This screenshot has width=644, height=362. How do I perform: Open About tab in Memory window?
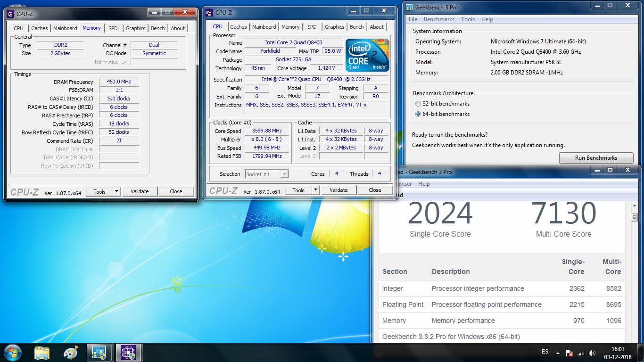point(178,28)
